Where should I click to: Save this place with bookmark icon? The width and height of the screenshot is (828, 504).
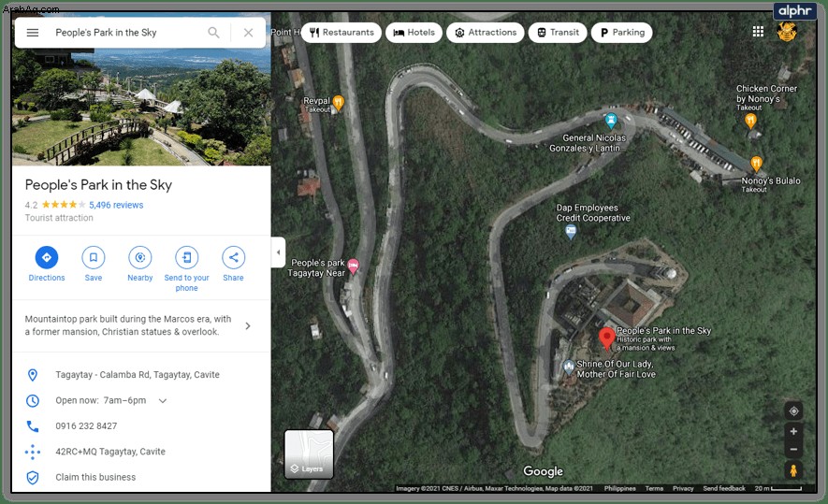pyautogui.click(x=94, y=264)
